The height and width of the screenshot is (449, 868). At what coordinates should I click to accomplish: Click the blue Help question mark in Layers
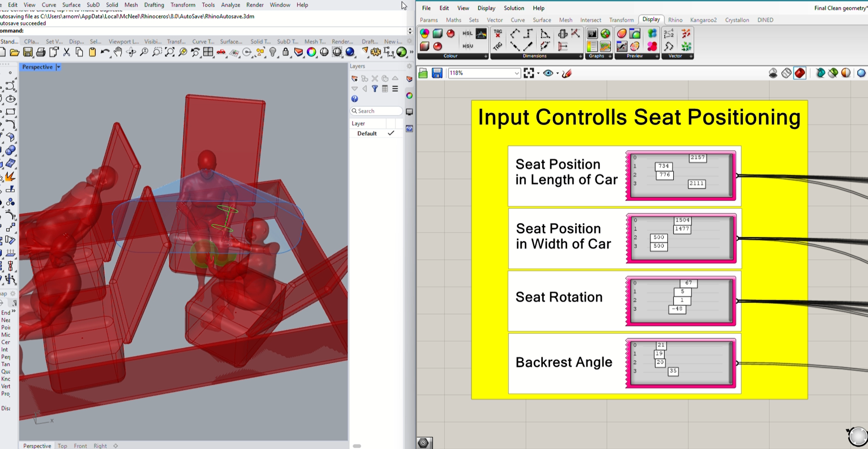point(355,99)
